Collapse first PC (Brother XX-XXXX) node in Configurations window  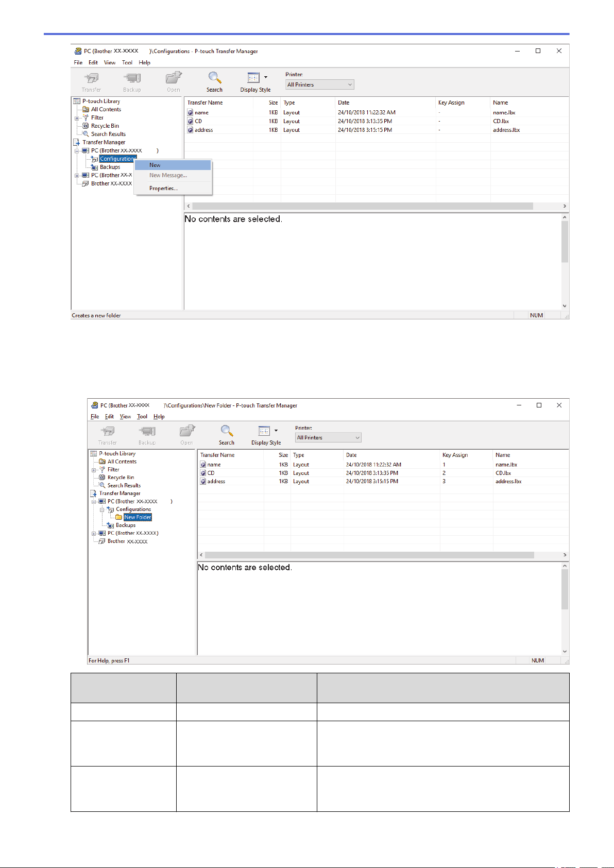[77, 151]
